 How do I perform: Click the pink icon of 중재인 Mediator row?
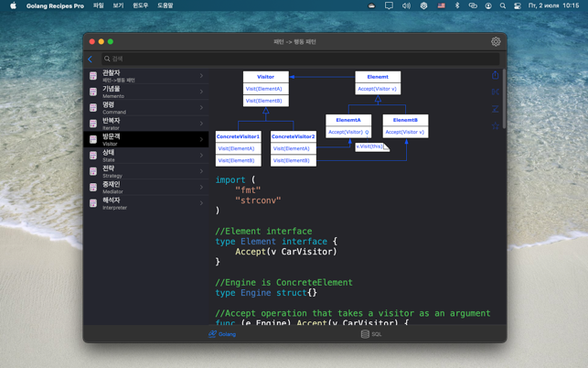point(93,187)
